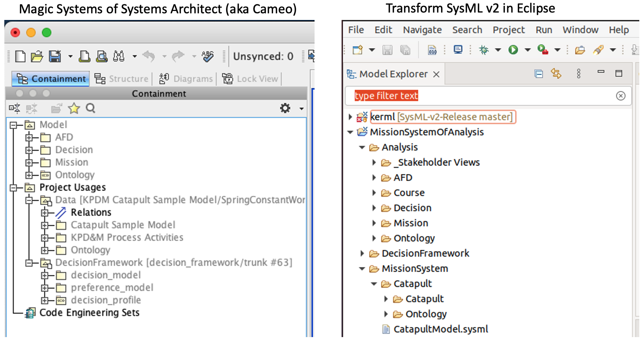This screenshot has width=644, height=341.
Task: Clear the filter text with X button
Action: coord(620,96)
